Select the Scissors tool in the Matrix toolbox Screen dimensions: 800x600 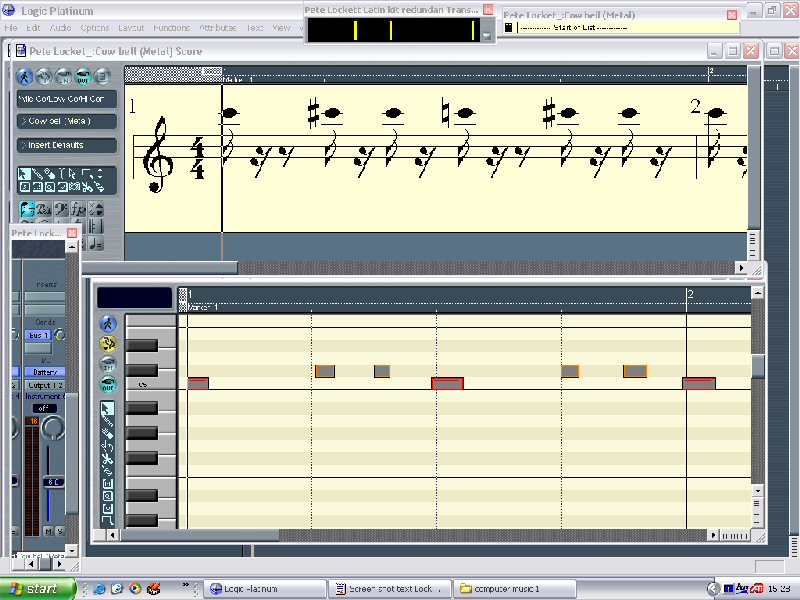(x=108, y=458)
